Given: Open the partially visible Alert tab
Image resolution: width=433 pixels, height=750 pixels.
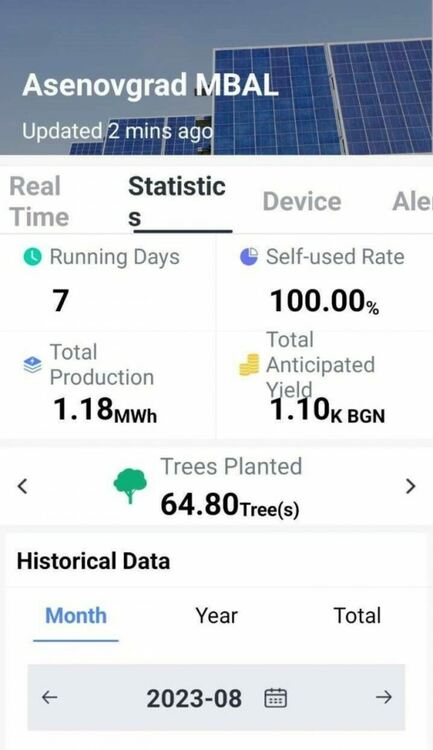Looking at the screenshot, I should [x=412, y=201].
